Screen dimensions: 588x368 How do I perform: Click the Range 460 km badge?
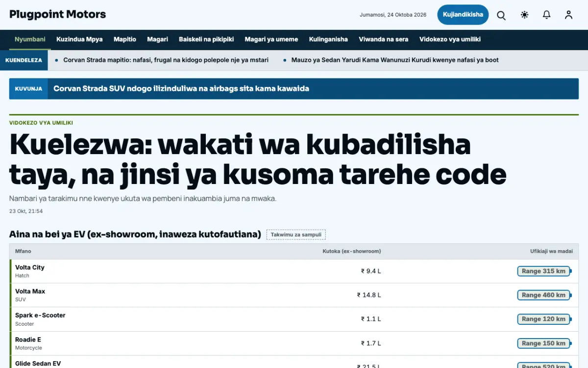pyautogui.click(x=544, y=295)
